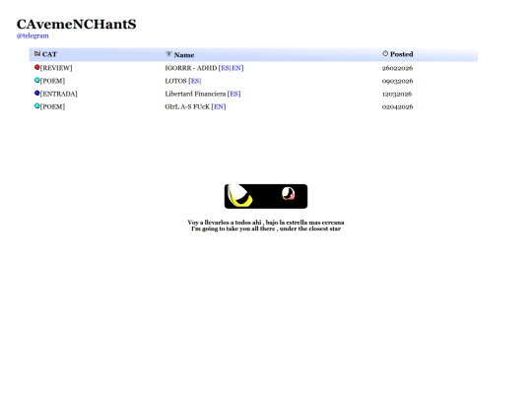Click the blue dot icon beside [ENTRADA]
Image resolution: width=532 pixels, height=399 pixels.
point(37,93)
